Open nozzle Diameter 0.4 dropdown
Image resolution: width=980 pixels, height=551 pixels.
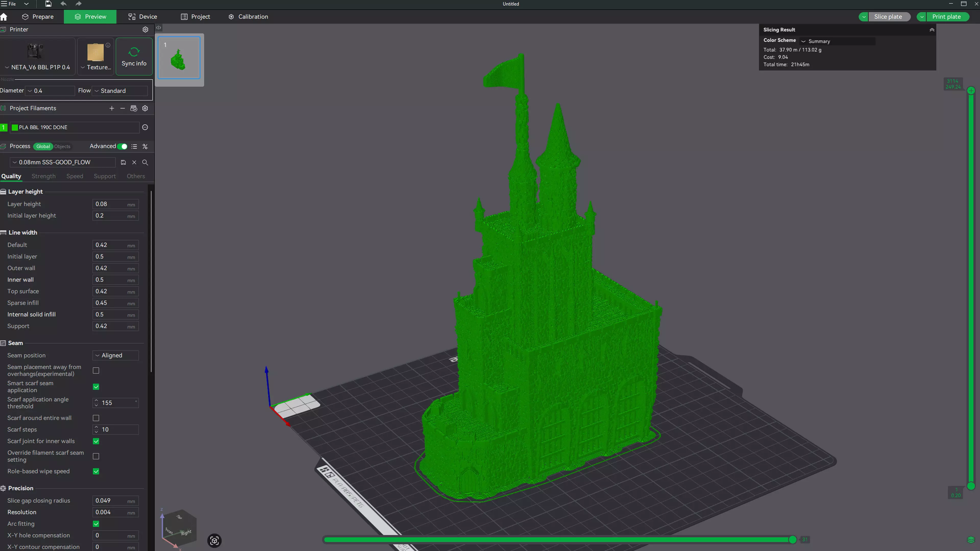[x=50, y=91]
